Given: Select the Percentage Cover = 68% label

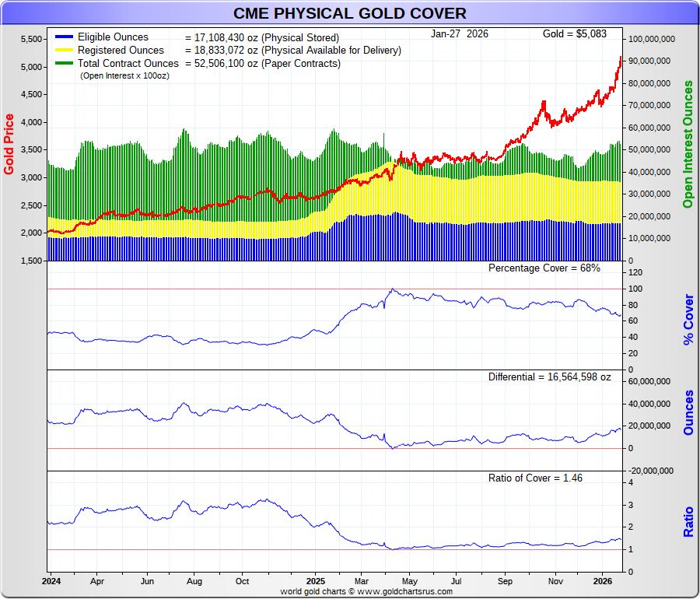Looking at the screenshot, I should point(544,268).
